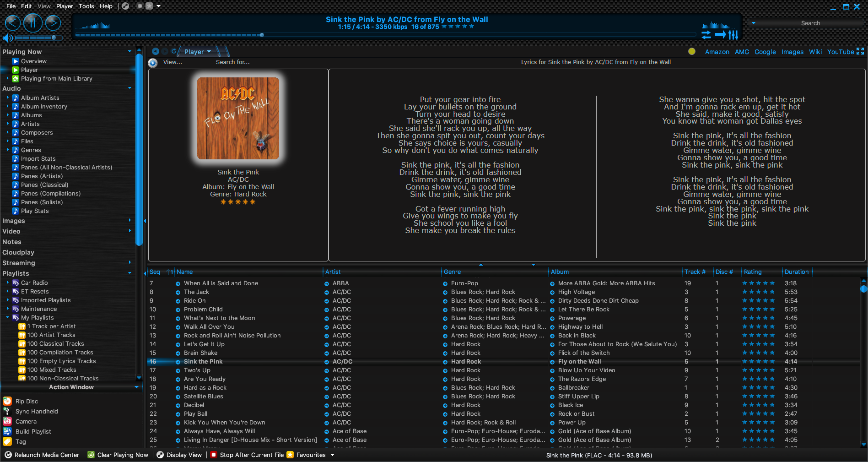Pause playback with the pause button
The height and width of the screenshot is (462, 868).
[32, 22]
